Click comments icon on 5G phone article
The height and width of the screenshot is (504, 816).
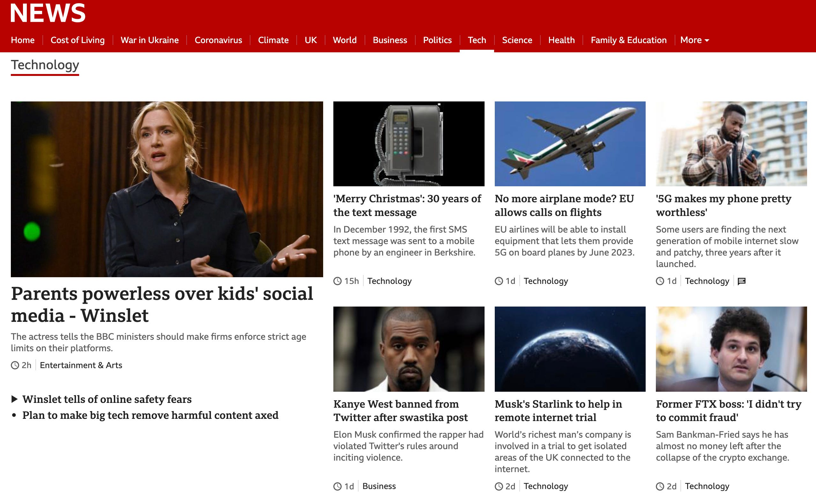point(742,281)
